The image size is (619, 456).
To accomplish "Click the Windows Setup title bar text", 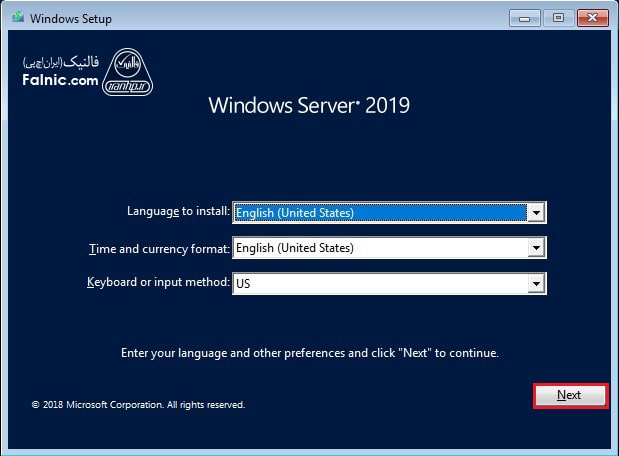I will coord(71,18).
